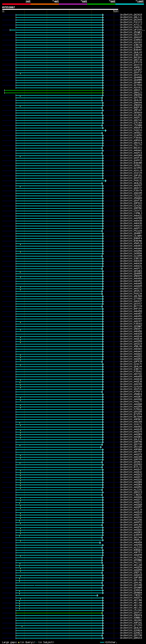Open hit UniRef100_Q38HU3
Screen dimensions: 146x644
tap(131, 40)
